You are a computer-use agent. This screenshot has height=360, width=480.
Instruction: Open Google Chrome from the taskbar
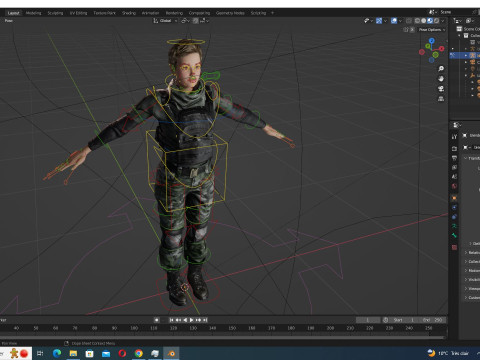coord(139,353)
